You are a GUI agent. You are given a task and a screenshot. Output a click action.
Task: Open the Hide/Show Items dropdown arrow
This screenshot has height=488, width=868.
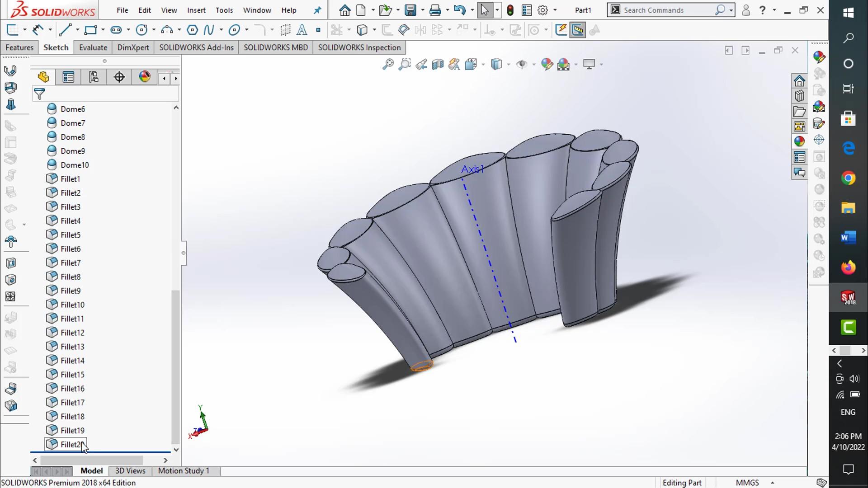(x=534, y=65)
